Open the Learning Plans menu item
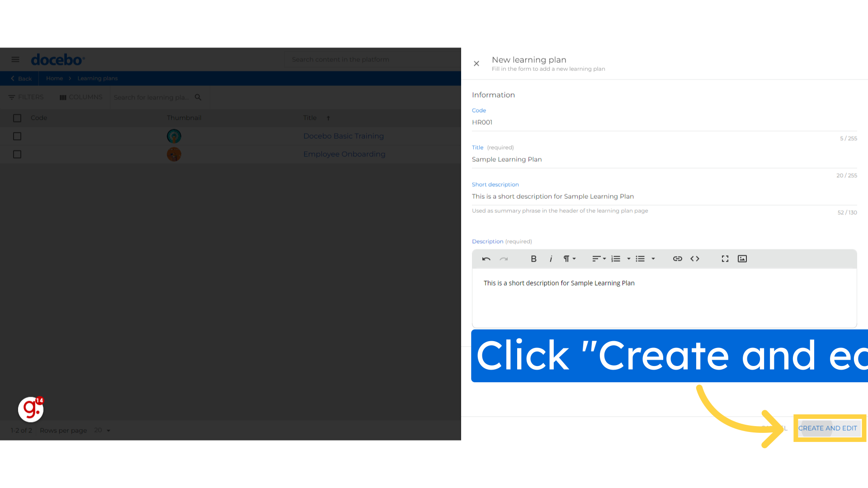This screenshot has width=868, height=488. [x=97, y=78]
